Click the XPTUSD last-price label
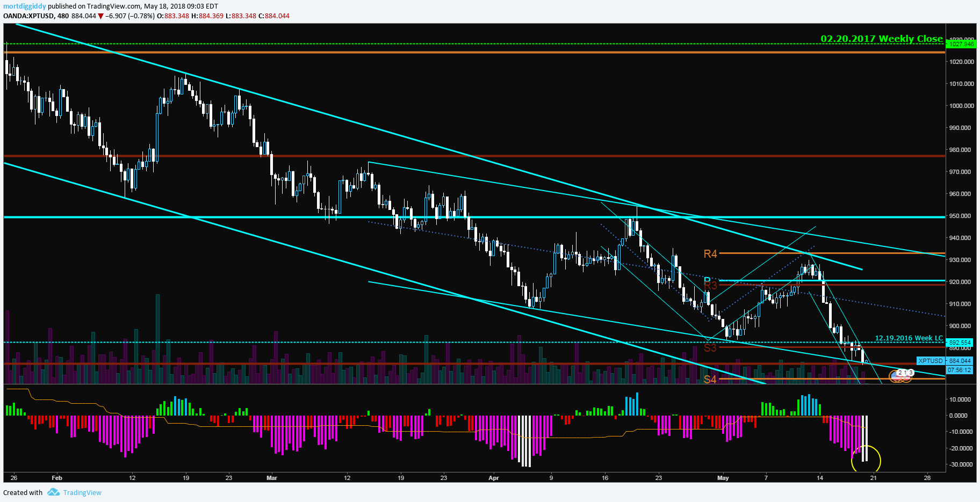Viewport: 980px width, 502px height. pos(931,361)
